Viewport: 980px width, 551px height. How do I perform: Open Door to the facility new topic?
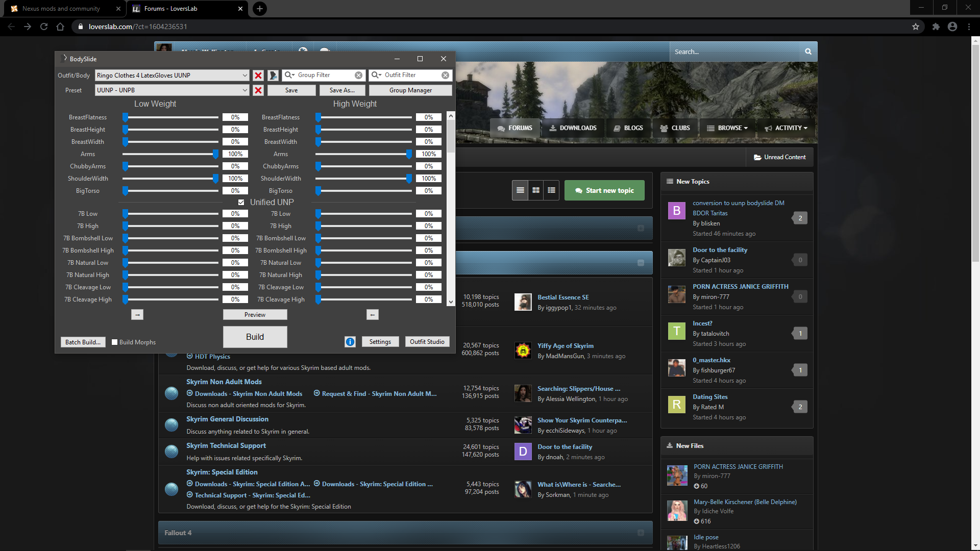tap(720, 250)
